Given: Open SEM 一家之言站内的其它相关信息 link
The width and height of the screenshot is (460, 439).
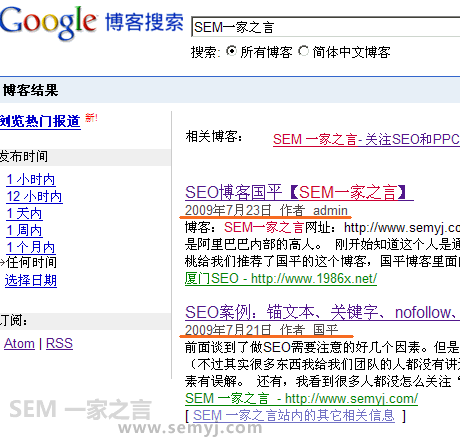Looking at the screenshot, I should pyautogui.click(x=294, y=415).
